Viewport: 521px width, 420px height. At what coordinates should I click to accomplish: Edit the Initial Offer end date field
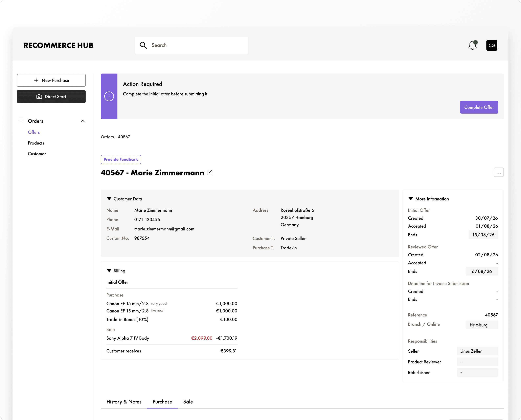[x=483, y=235]
